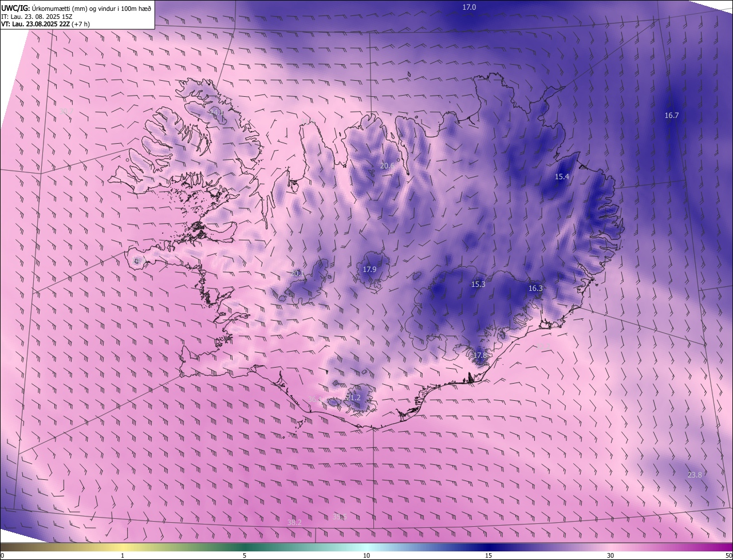
Task: Click the colorbar tick labeled 50
Action: click(x=728, y=555)
